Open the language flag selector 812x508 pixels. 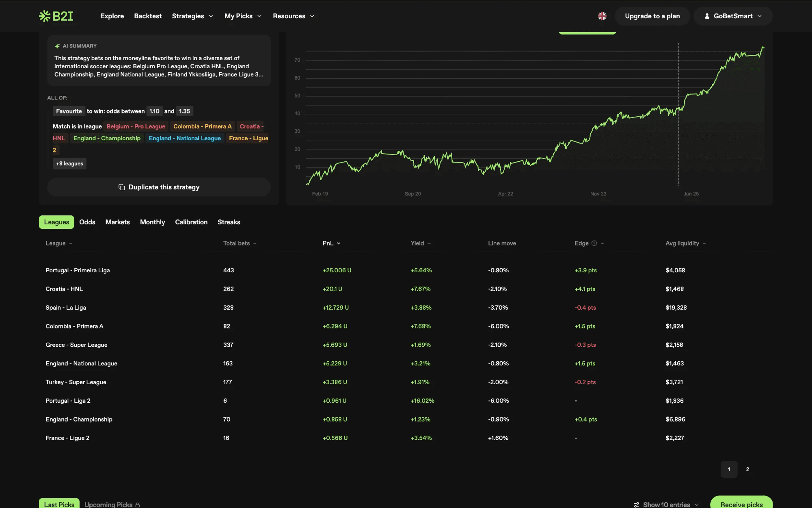click(x=602, y=16)
